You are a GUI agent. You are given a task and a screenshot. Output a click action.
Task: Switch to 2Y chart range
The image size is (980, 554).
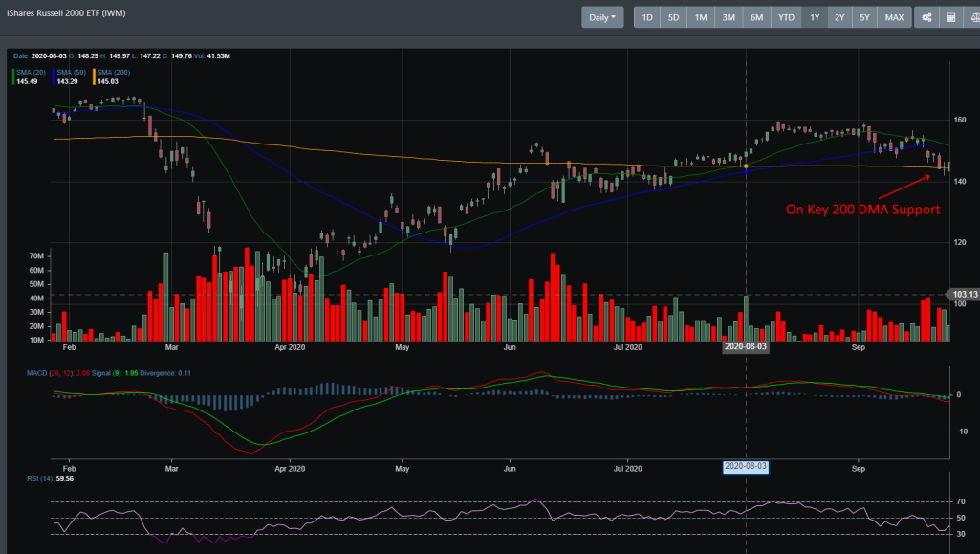tap(839, 17)
